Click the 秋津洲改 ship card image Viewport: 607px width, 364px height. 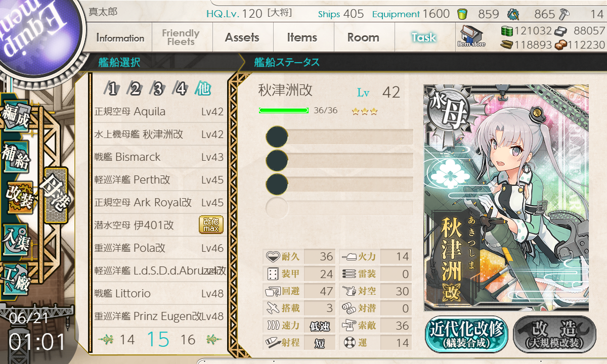pyautogui.click(x=506, y=198)
